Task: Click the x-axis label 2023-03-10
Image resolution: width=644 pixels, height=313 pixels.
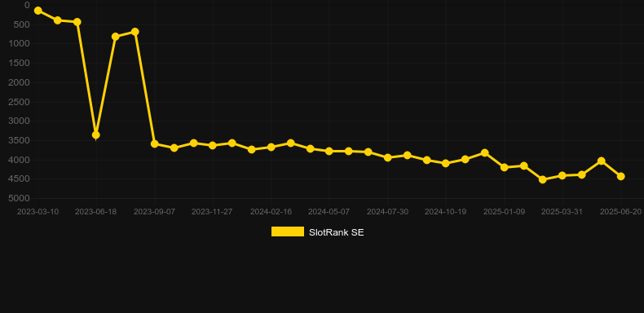Action: 37,212
